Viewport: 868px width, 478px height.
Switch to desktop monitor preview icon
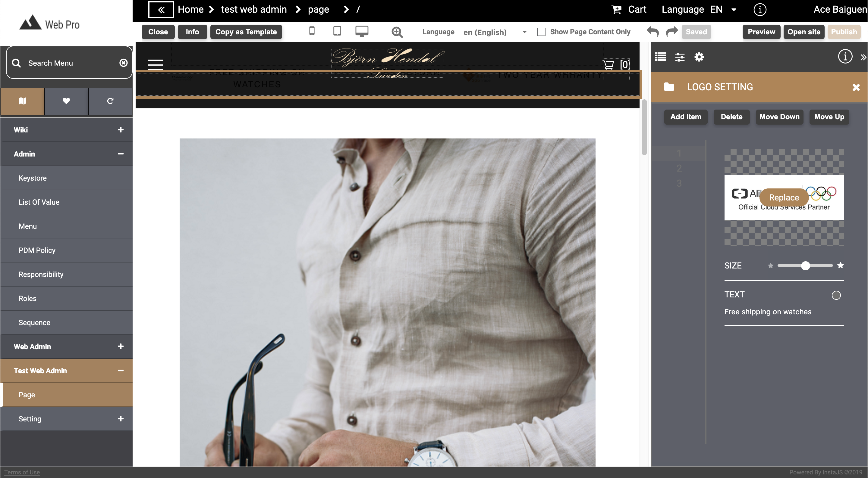coord(362,31)
